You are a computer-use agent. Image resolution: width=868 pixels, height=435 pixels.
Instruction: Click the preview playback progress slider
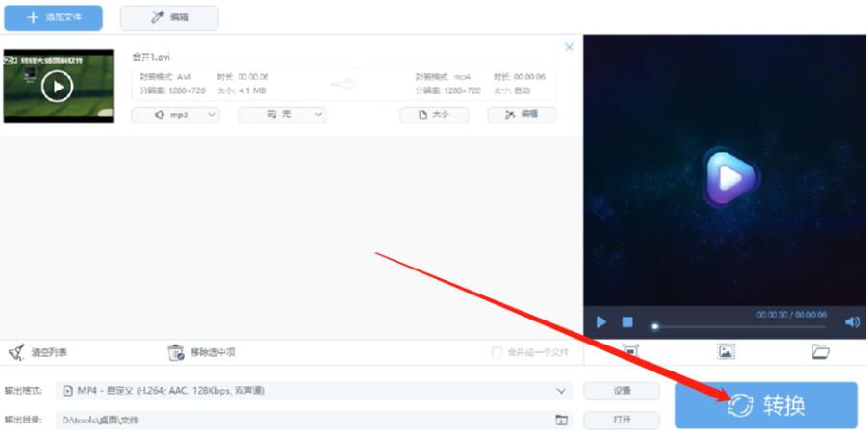[x=740, y=326]
